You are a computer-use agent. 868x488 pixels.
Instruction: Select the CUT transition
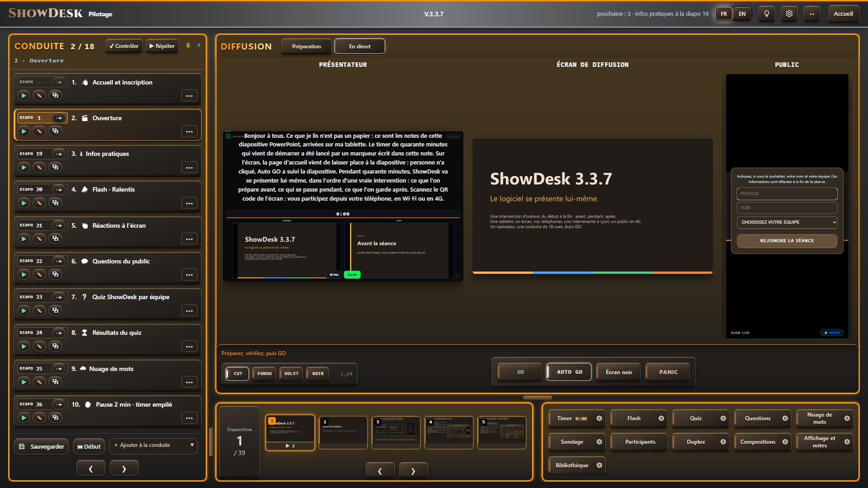238,374
